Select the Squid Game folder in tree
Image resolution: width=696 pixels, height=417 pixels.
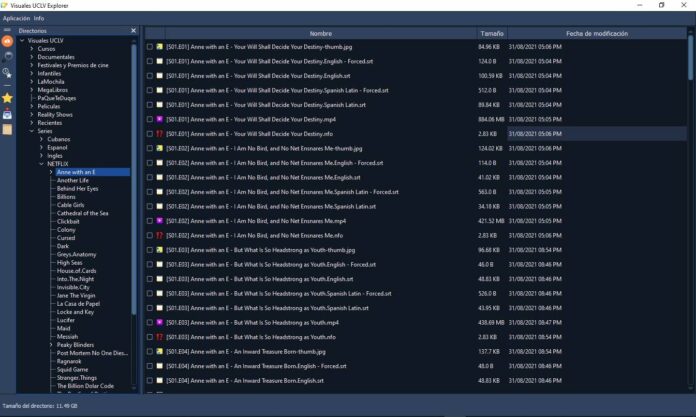72,369
